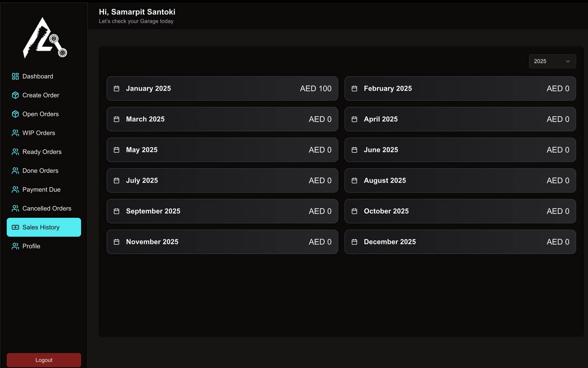588x368 pixels.
Task: Click the Sales History banknote icon
Action: click(x=15, y=227)
